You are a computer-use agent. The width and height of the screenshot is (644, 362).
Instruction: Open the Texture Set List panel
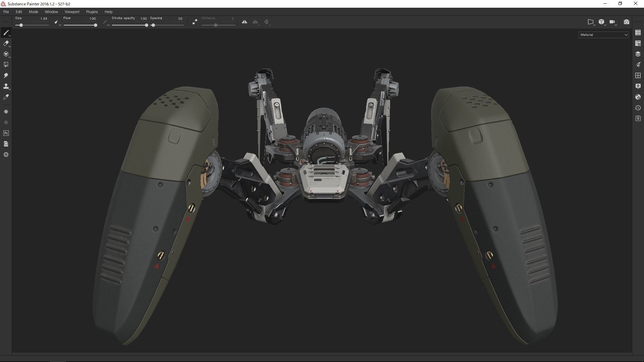pyautogui.click(x=638, y=33)
